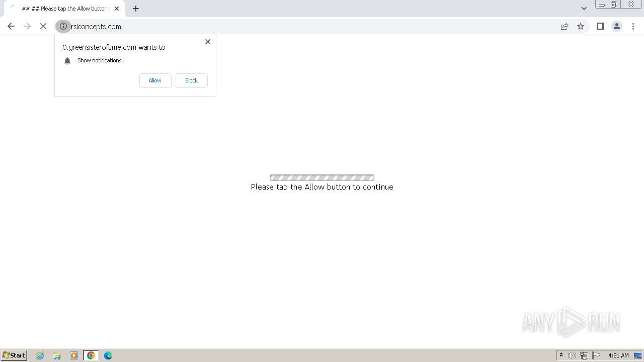Expand the tab search dropdown
The height and width of the screenshot is (362, 644).
click(x=584, y=9)
